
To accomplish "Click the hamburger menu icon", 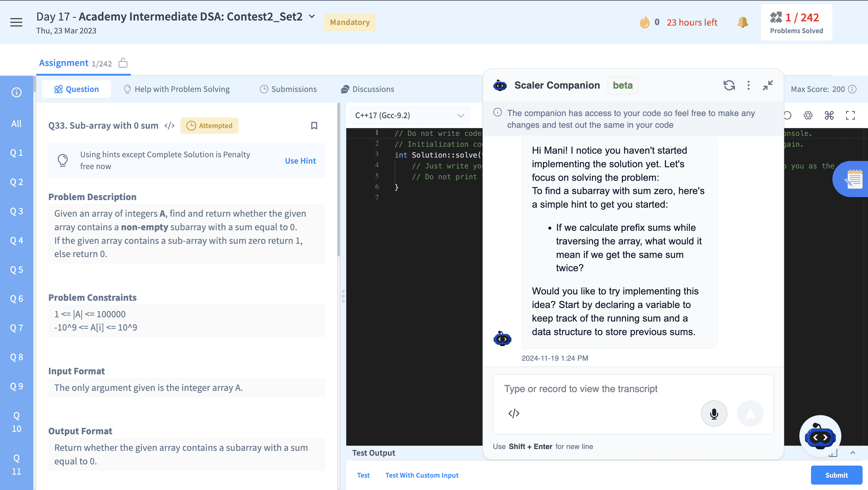I will coord(16,23).
